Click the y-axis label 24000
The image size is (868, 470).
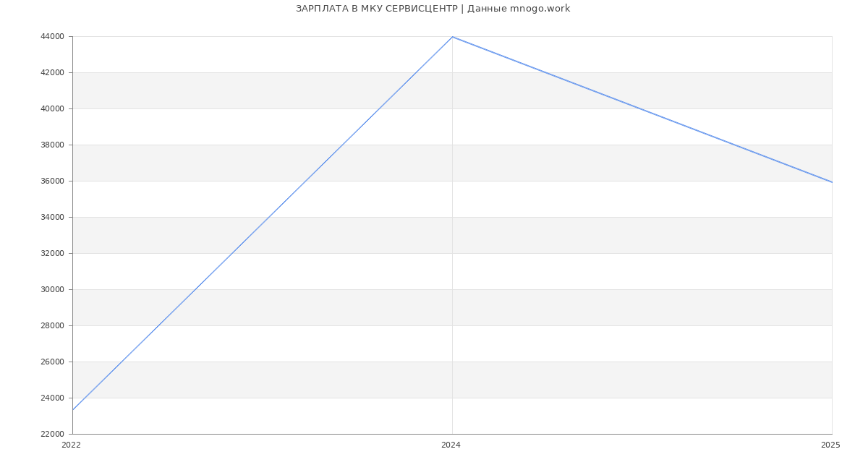(x=53, y=398)
